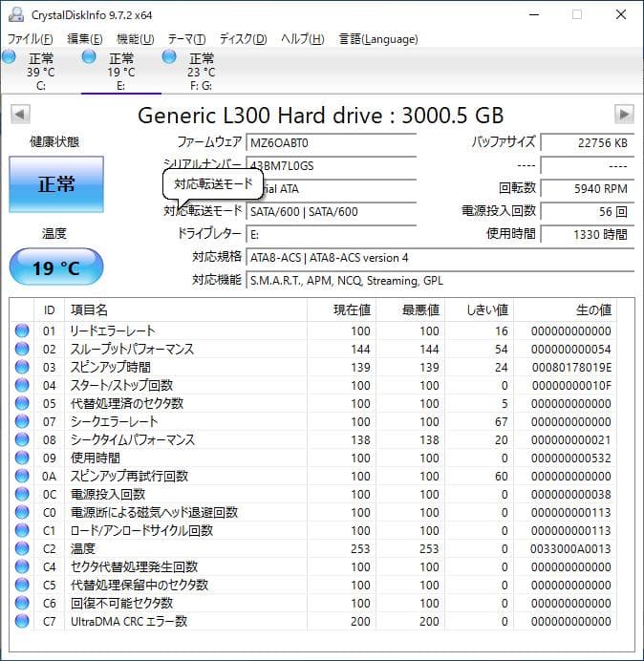Click status orb for ID C7 UltraDMA CRC

[22, 621]
